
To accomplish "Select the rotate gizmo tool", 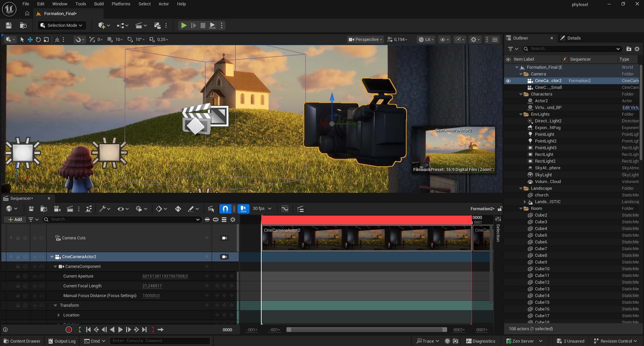I will (x=38, y=40).
